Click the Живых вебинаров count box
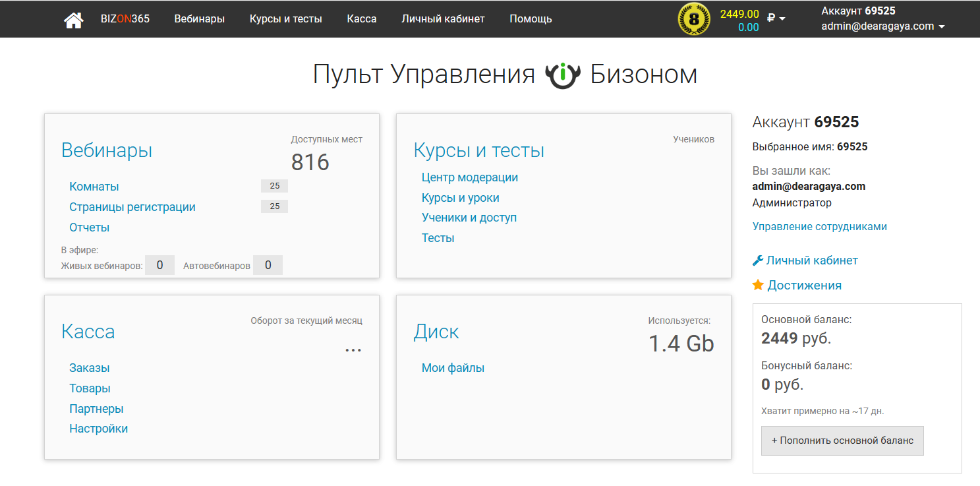The image size is (980, 486). [159, 265]
